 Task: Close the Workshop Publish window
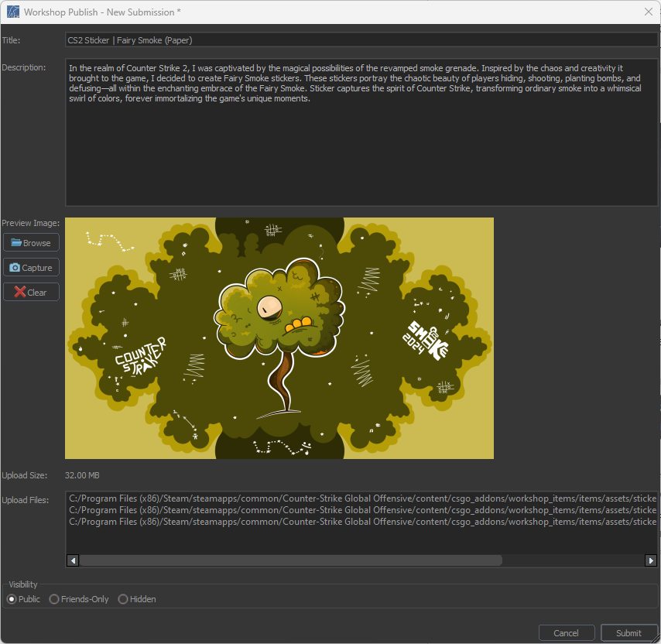tap(649, 12)
